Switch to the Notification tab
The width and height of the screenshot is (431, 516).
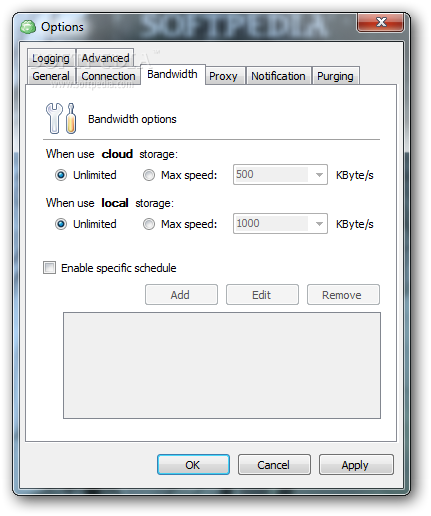coord(278,76)
